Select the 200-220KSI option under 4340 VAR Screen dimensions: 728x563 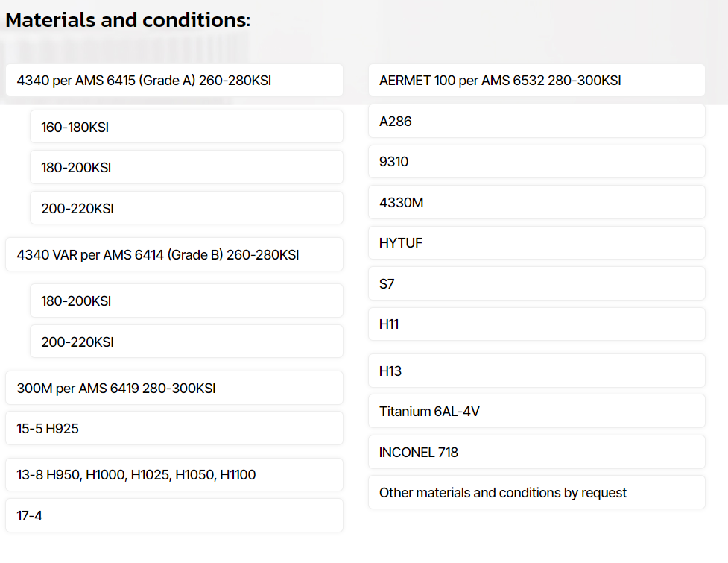pos(186,342)
